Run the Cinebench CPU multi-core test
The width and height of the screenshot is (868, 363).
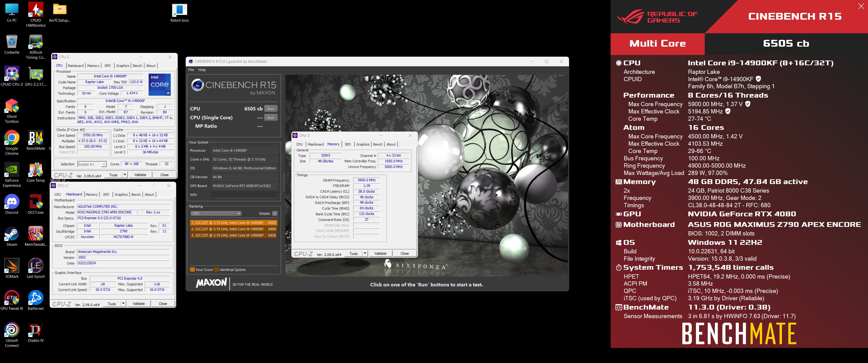(270, 109)
